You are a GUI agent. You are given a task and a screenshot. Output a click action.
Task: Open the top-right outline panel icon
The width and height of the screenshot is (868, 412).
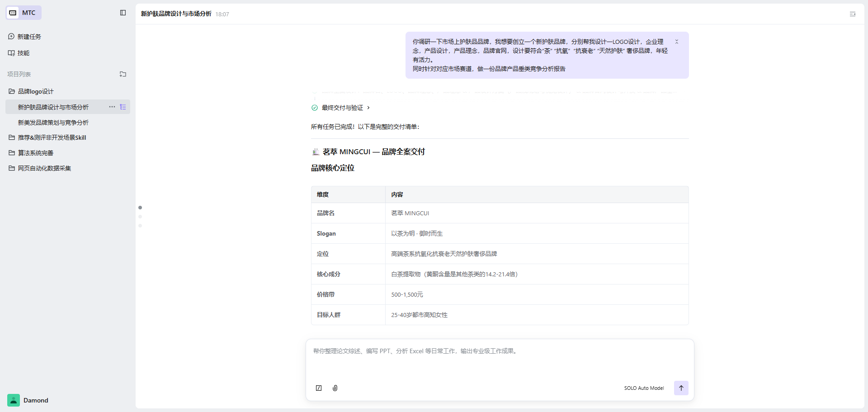point(853,14)
